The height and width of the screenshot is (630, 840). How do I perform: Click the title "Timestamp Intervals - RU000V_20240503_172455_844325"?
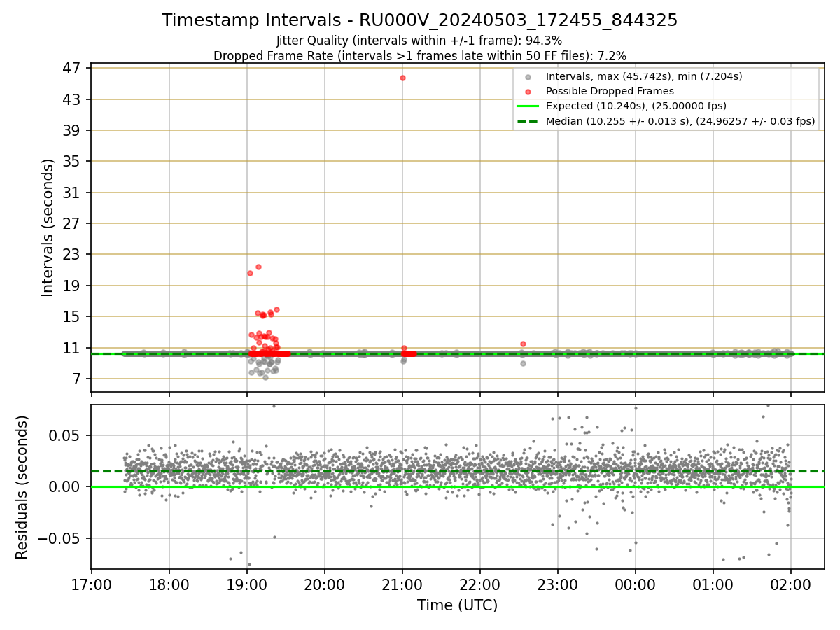pos(420,20)
